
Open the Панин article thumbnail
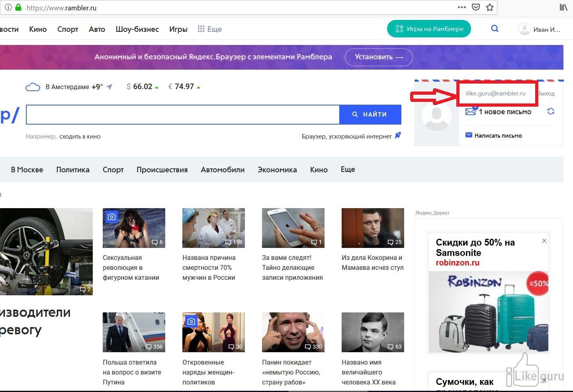[x=293, y=332]
